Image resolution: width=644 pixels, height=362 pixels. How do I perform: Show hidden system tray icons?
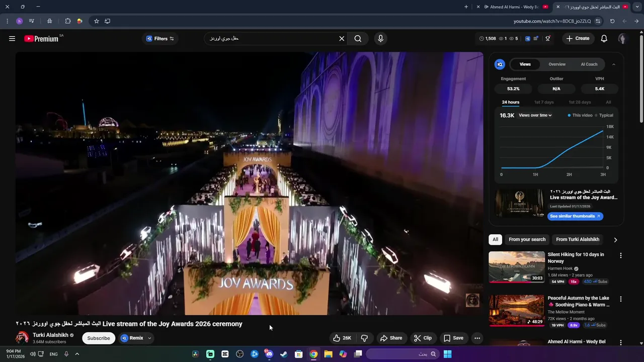tap(77, 354)
